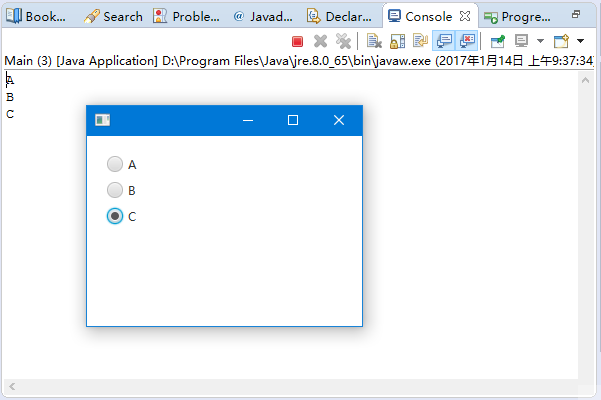Viewport: 601px width, 400px height.
Task: Remove all terminated launches
Action: pyautogui.click(x=343, y=41)
